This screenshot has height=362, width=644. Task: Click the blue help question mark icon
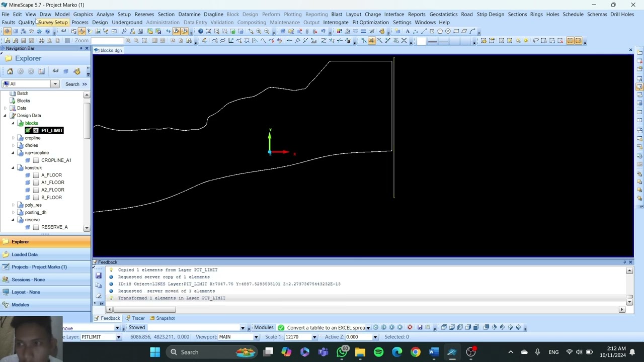tap(47, 31)
